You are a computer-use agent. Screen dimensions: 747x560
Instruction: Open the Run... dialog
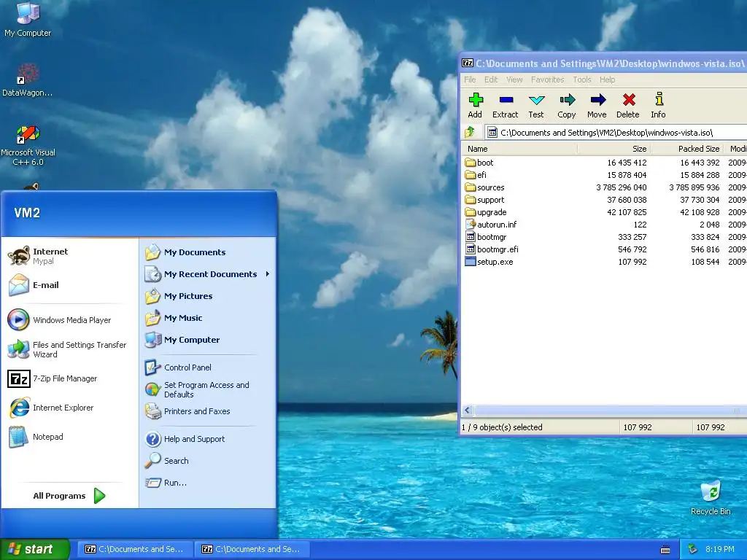pyautogui.click(x=207, y=483)
